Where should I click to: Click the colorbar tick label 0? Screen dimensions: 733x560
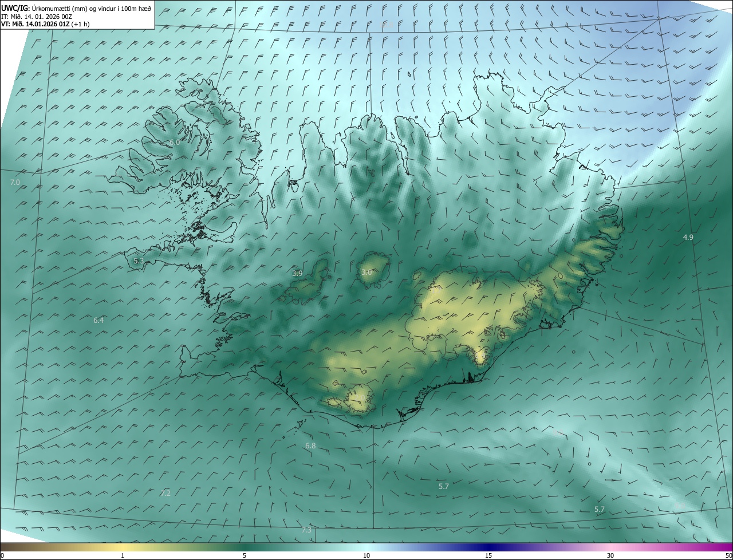2,555
